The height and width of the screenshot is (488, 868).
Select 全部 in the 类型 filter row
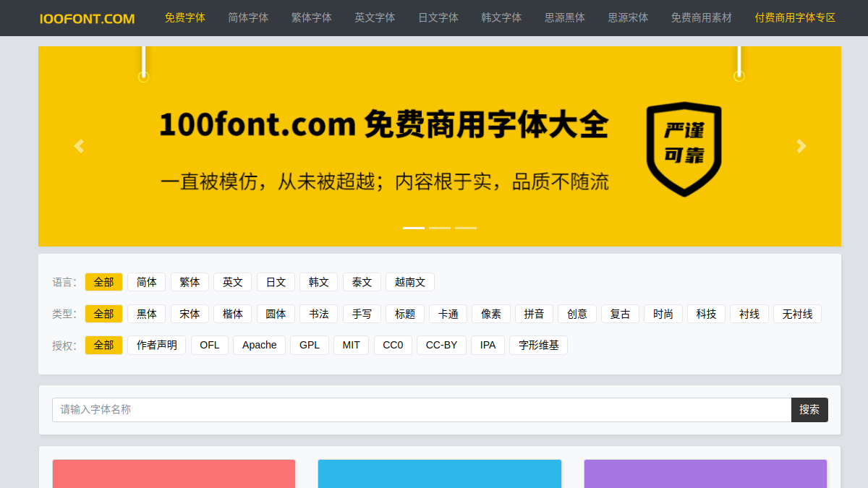pyautogui.click(x=103, y=314)
